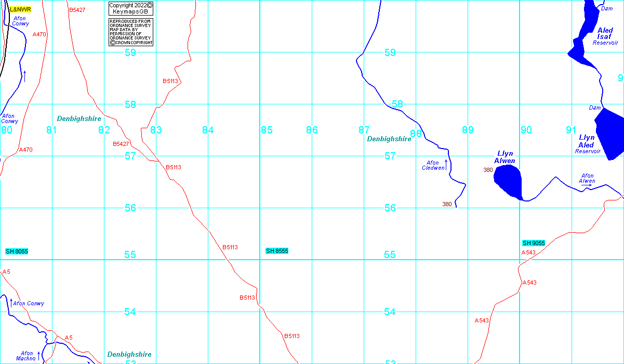Click easting grid number 86
The width and height of the screenshot is (624, 364).
(312, 130)
